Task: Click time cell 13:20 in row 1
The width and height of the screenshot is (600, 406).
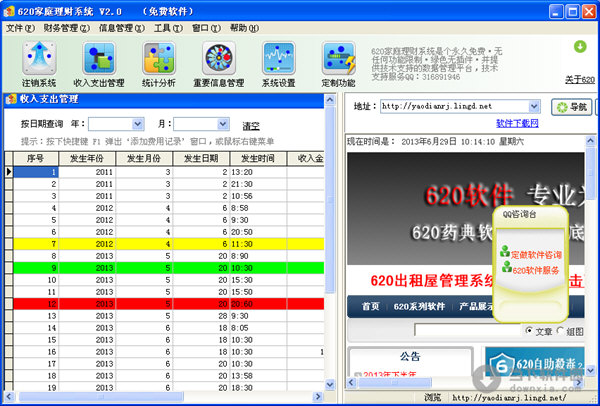Action: click(258, 172)
